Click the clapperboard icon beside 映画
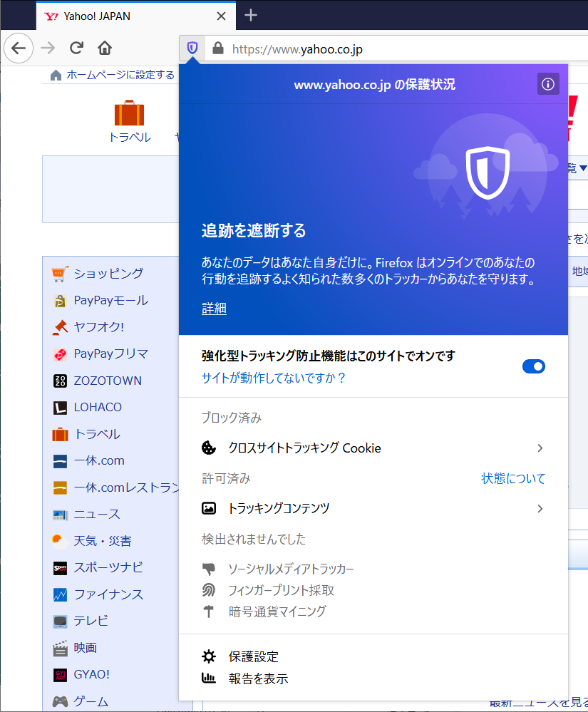The width and height of the screenshot is (588, 712). click(x=60, y=648)
